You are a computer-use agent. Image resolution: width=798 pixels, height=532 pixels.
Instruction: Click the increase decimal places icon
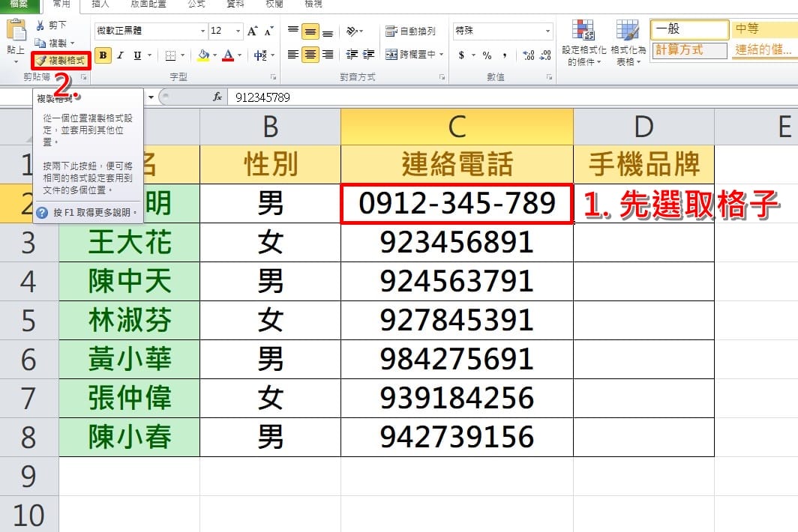[528, 55]
